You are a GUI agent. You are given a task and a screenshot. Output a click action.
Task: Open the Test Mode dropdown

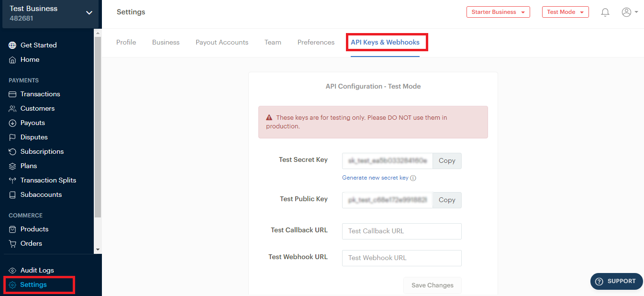point(565,12)
